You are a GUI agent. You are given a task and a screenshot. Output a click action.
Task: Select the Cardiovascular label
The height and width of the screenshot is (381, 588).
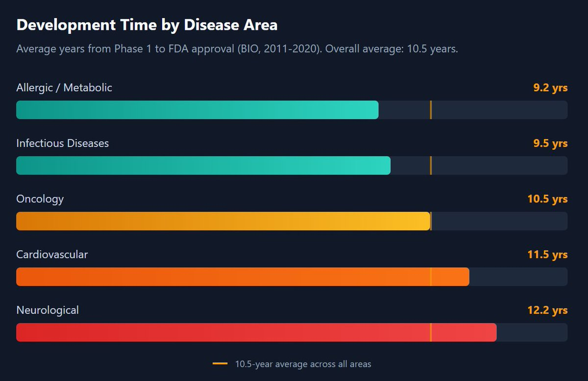click(52, 254)
